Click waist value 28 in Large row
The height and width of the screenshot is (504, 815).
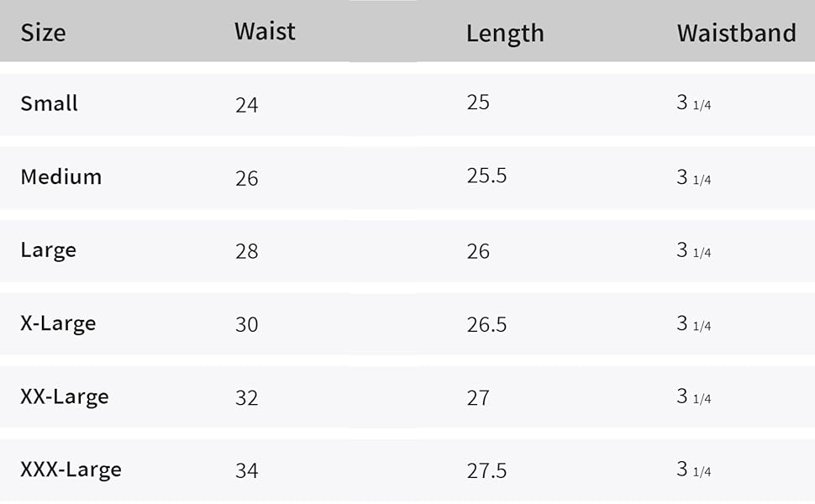click(x=247, y=251)
